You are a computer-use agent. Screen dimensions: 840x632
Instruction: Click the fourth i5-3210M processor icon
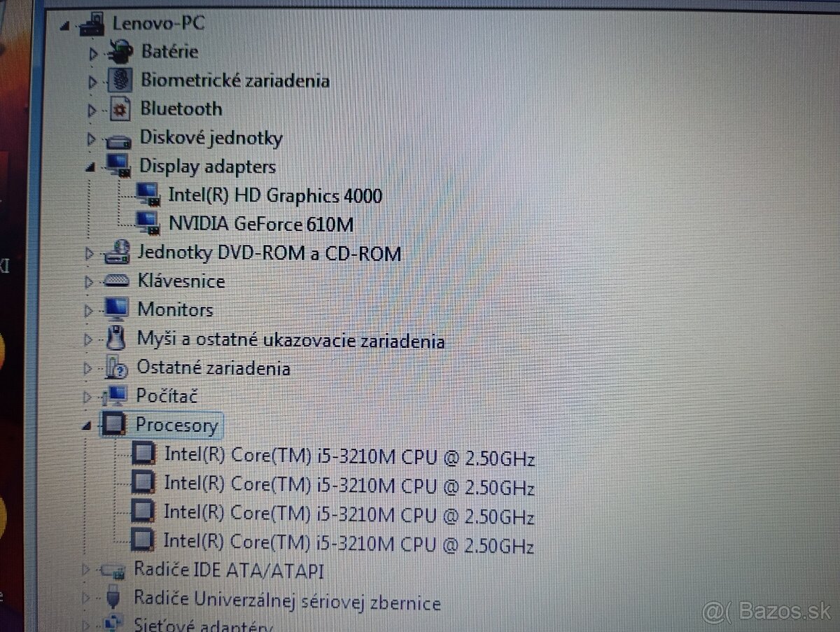[143, 540]
